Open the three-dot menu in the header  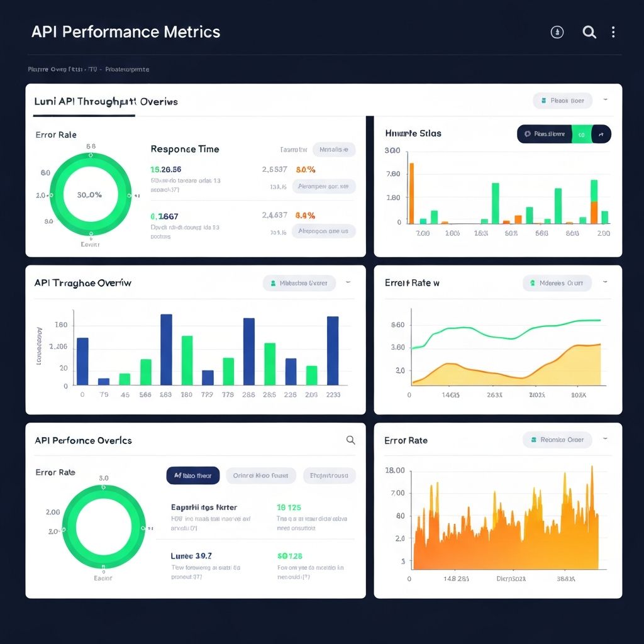(x=613, y=33)
